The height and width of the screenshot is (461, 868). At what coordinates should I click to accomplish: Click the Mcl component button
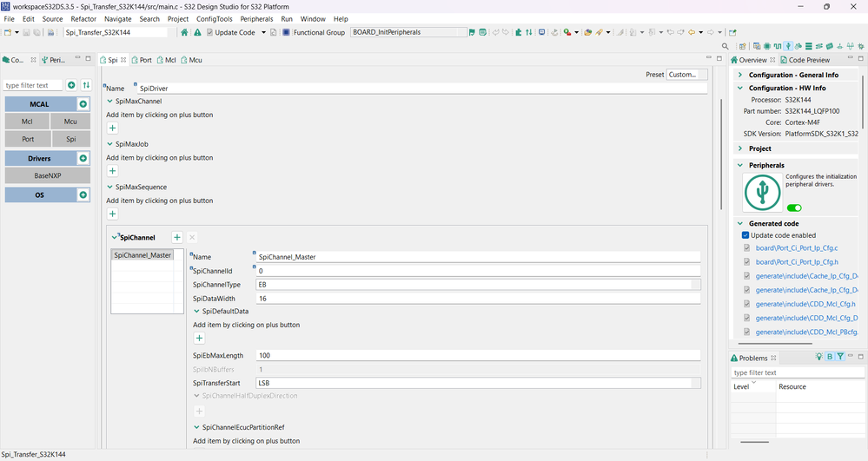(27, 122)
